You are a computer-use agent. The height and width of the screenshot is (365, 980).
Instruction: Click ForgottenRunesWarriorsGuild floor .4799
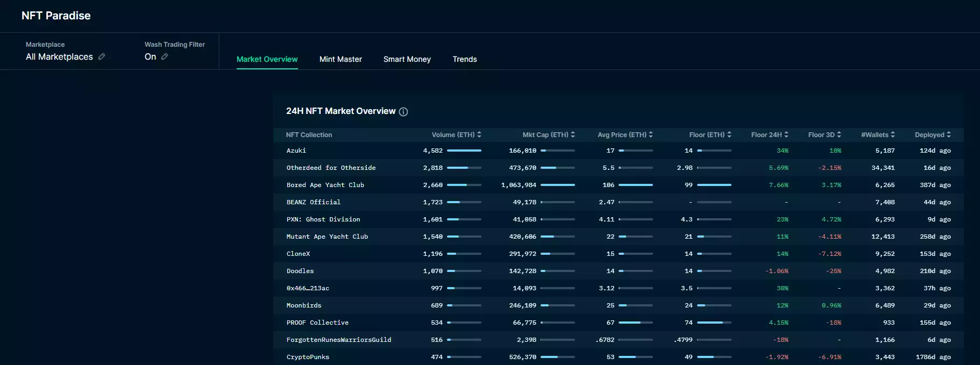(683, 340)
